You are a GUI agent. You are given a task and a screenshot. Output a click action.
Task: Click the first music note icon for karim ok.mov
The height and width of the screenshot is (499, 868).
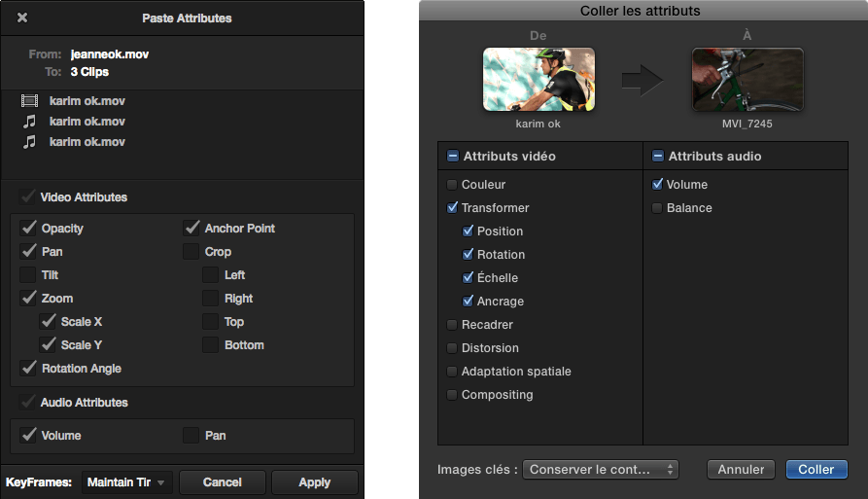coord(29,122)
